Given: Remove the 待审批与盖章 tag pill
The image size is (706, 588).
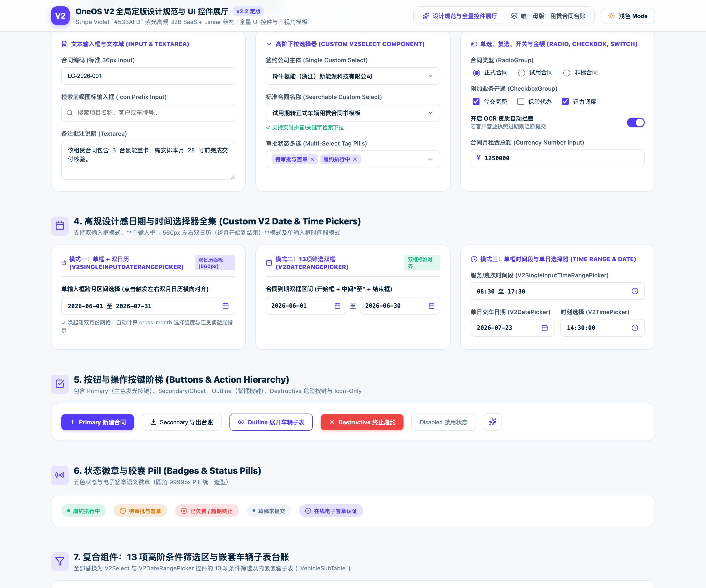Looking at the screenshot, I should tap(312, 159).
